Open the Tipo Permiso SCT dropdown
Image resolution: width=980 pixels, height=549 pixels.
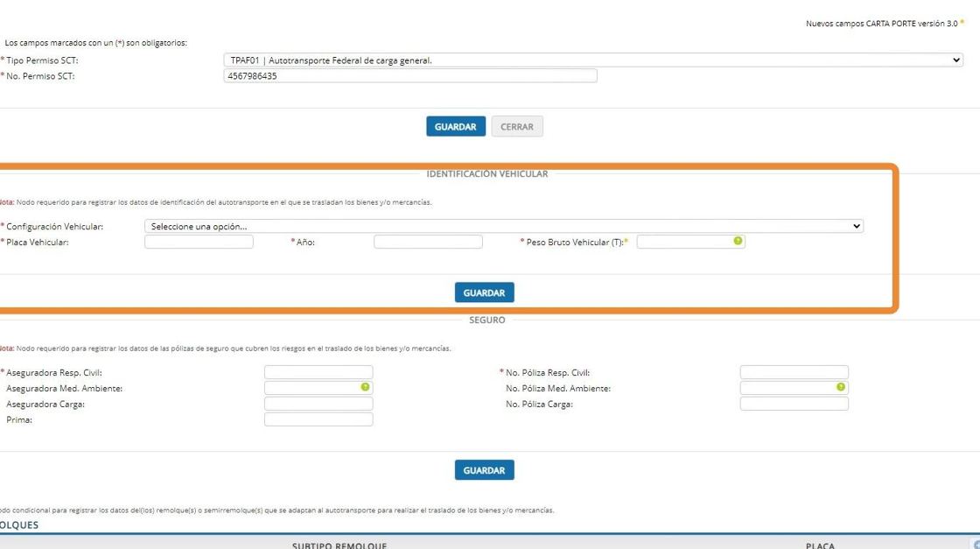(593, 60)
